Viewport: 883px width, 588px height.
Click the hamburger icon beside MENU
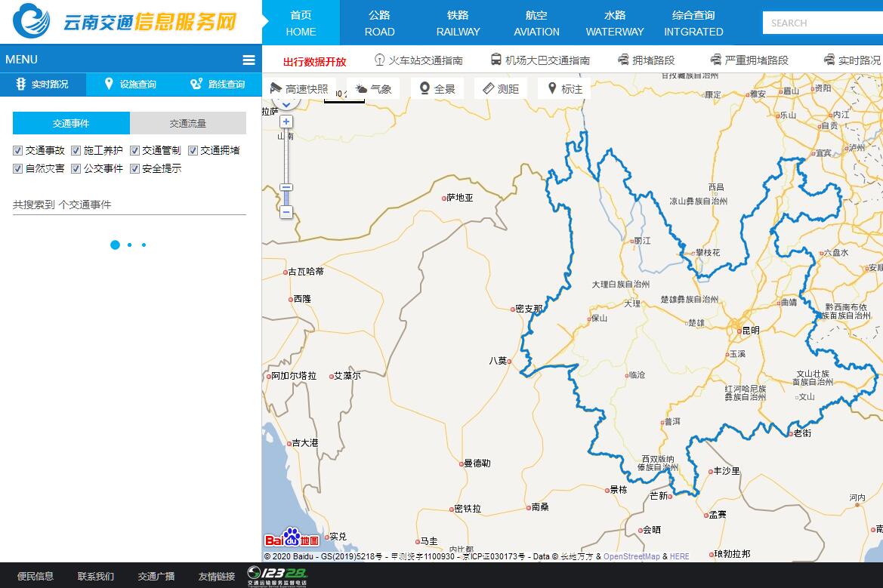248,60
